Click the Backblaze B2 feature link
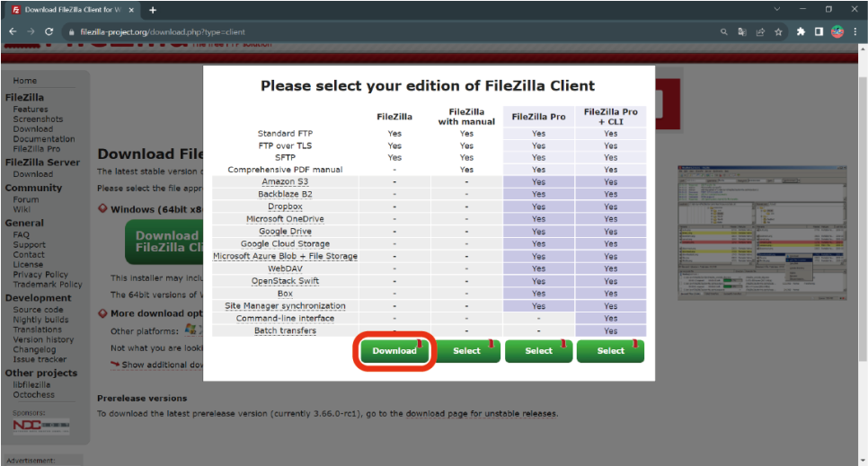 click(285, 194)
